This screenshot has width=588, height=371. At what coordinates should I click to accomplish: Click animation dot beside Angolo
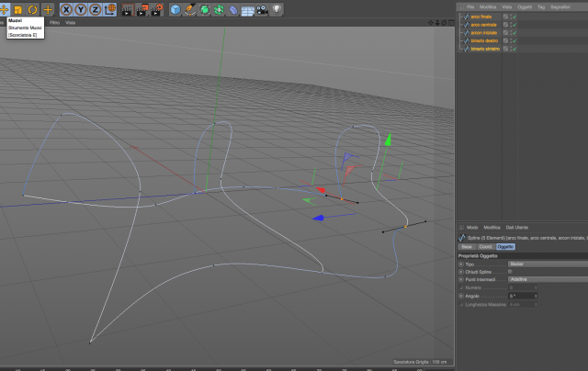click(x=461, y=296)
